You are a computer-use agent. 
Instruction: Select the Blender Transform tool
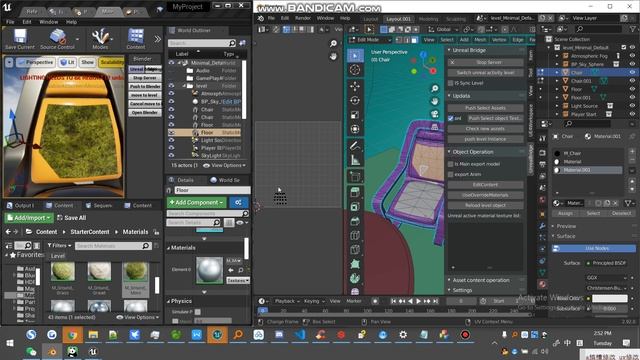355,129
